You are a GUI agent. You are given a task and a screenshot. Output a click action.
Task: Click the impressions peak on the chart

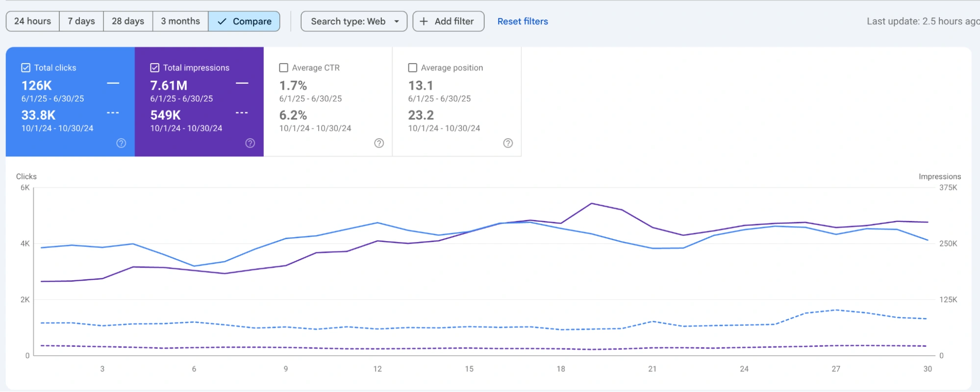tap(592, 203)
